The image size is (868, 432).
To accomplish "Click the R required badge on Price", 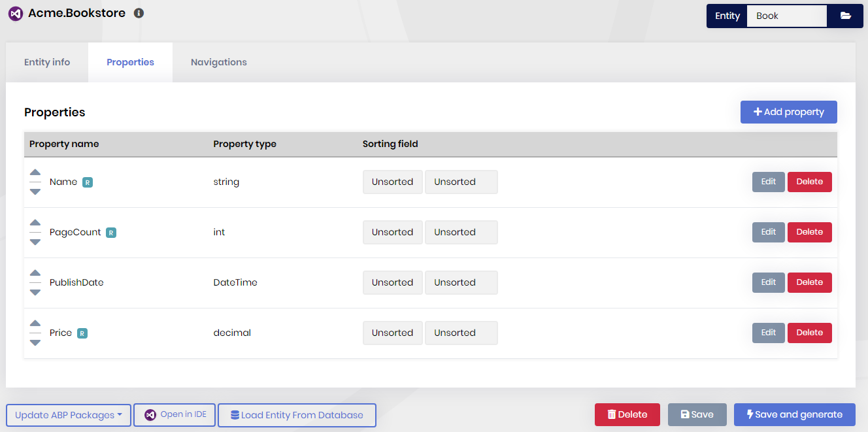I will click(82, 333).
